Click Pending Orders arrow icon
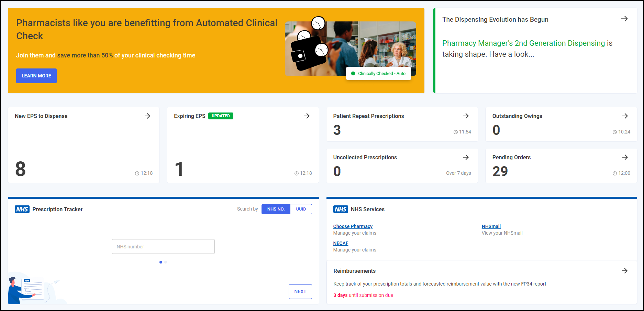This screenshot has height=311, width=644. [x=625, y=157]
